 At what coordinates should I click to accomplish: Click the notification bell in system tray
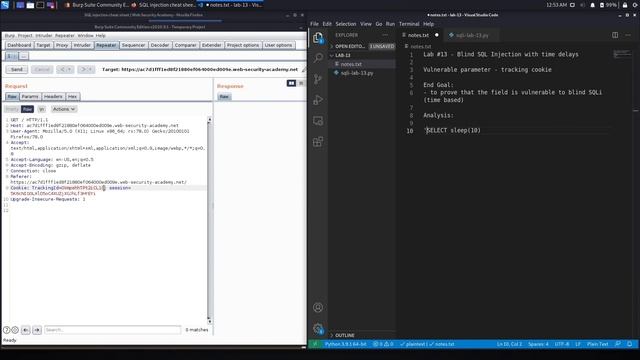(593, 5)
